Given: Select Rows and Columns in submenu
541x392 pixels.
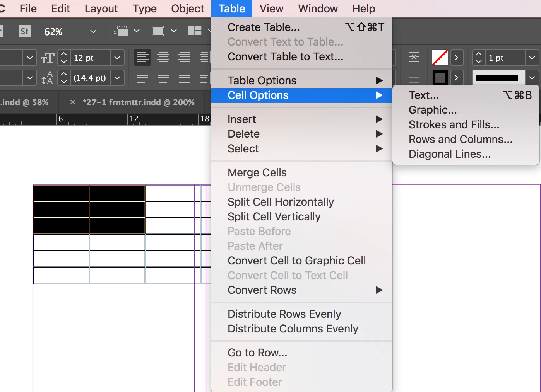Looking at the screenshot, I should coord(466,139).
